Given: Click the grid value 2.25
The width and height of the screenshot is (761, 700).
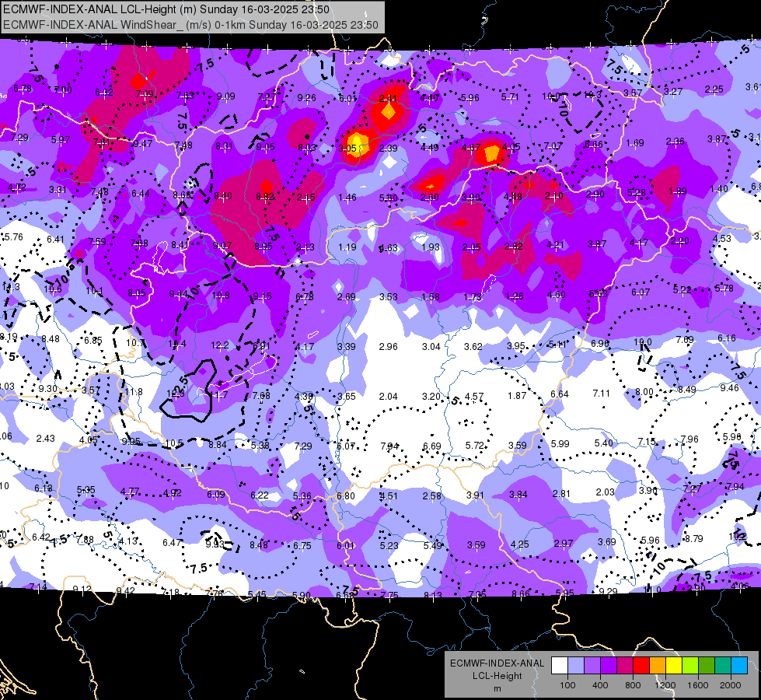Looking at the screenshot, I should [x=714, y=89].
